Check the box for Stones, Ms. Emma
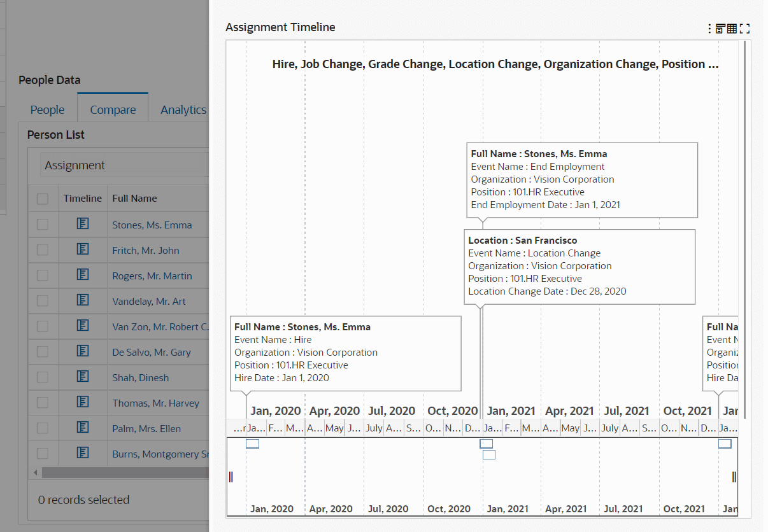The width and height of the screenshot is (768, 532). 43,224
